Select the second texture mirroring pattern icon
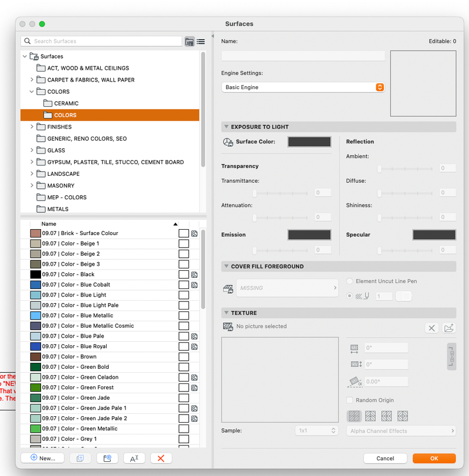 pyautogui.click(x=371, y=416)
